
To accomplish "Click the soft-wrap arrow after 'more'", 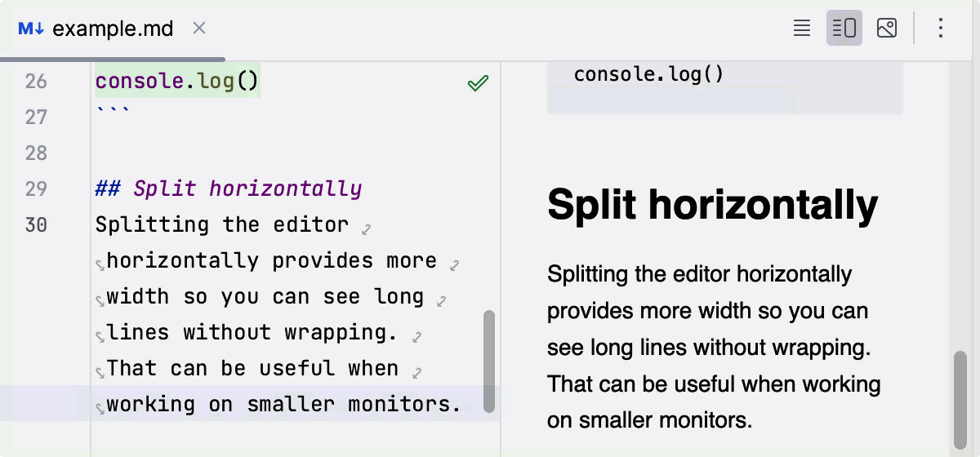I will [x=455, y=265].
